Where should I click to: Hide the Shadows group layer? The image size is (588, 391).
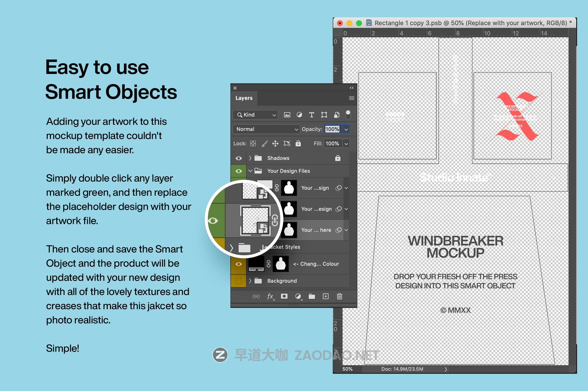[238, 158]
